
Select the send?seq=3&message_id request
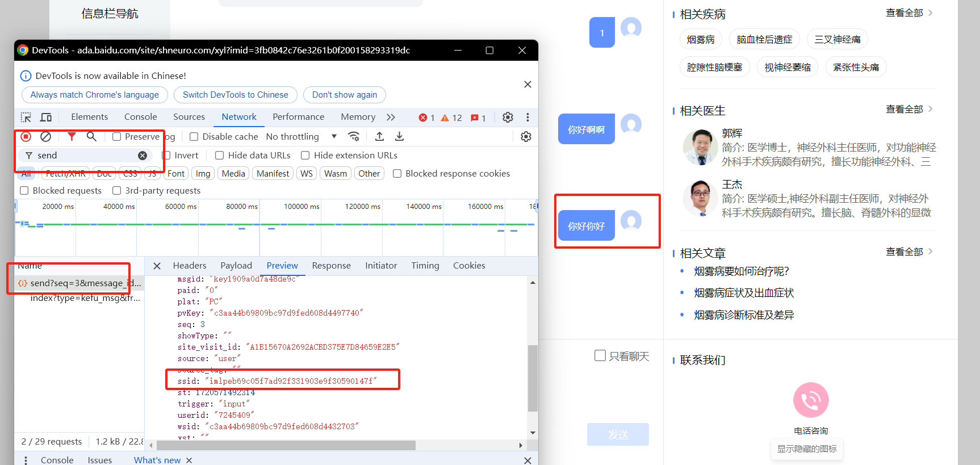[79, 283]
